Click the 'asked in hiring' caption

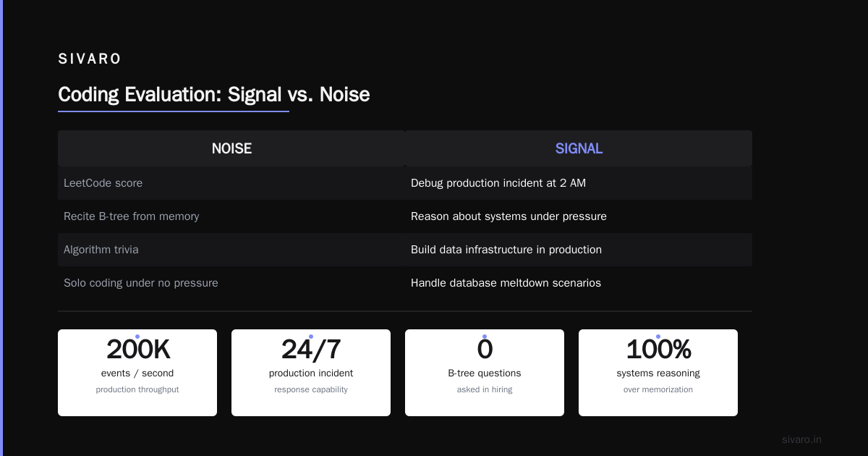pos(485,389)
